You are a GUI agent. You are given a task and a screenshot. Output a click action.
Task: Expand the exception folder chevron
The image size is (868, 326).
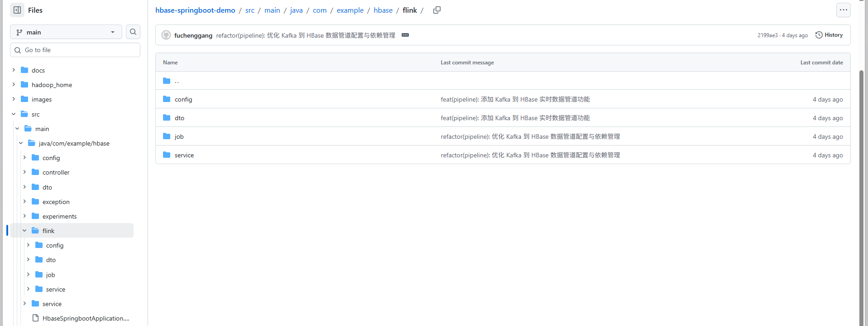pos(24,201)
